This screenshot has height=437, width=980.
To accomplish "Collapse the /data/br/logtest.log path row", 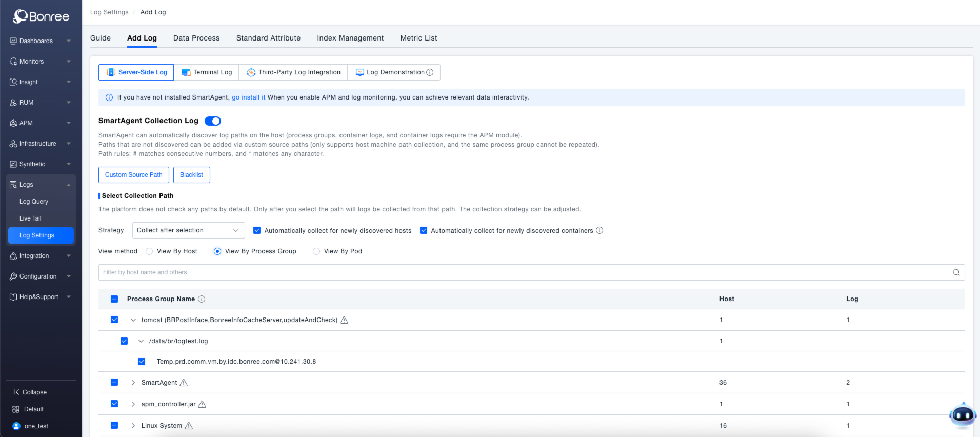I will click(141, 341).
